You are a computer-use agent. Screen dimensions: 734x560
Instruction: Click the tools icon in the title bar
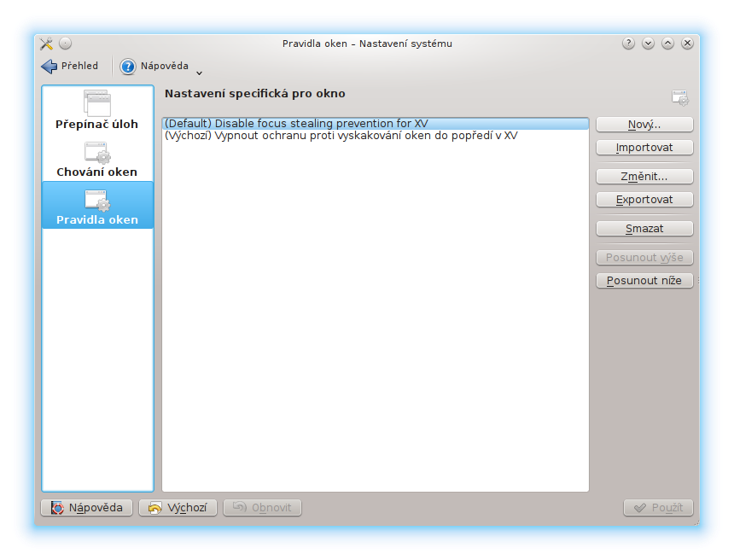point(46,44)
